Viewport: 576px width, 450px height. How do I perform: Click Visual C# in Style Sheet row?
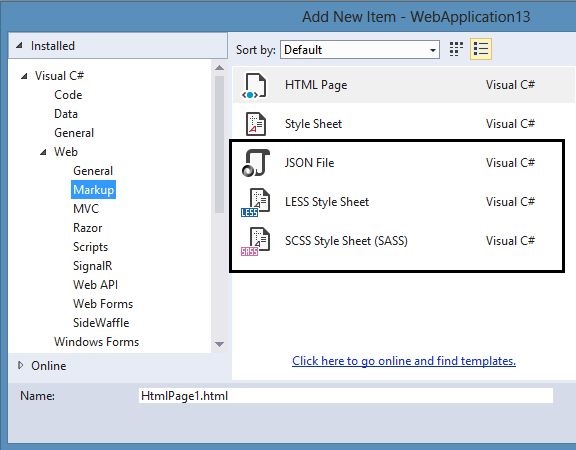[x=510, y=124]
